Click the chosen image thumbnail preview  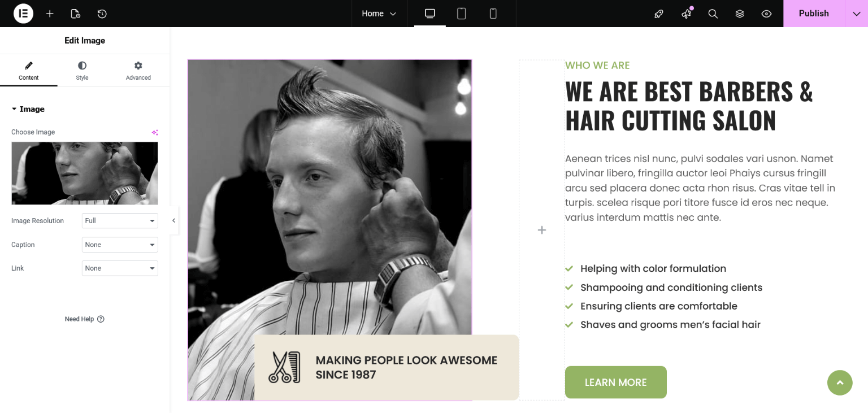pos(85,173)
